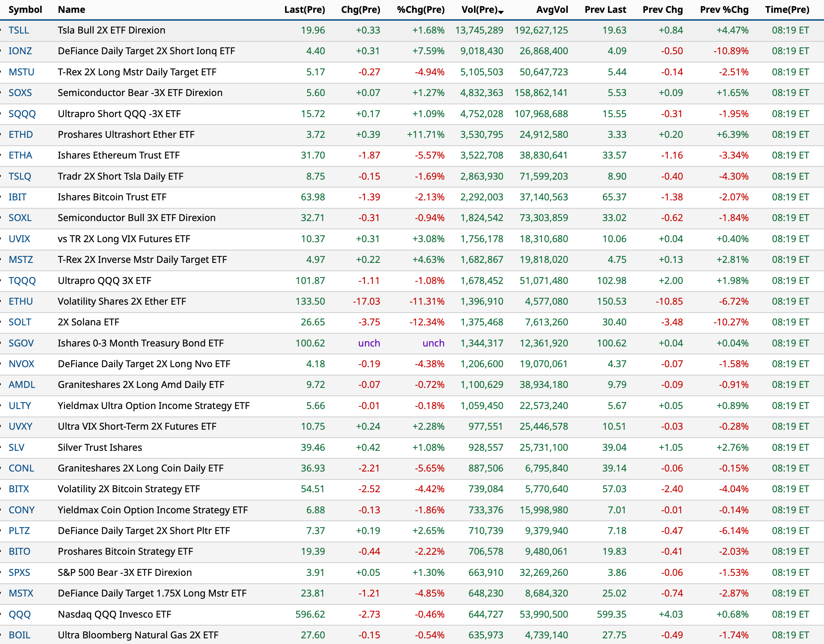Open the QQQ symbol link
824x644 pixels.
(20, 614)
